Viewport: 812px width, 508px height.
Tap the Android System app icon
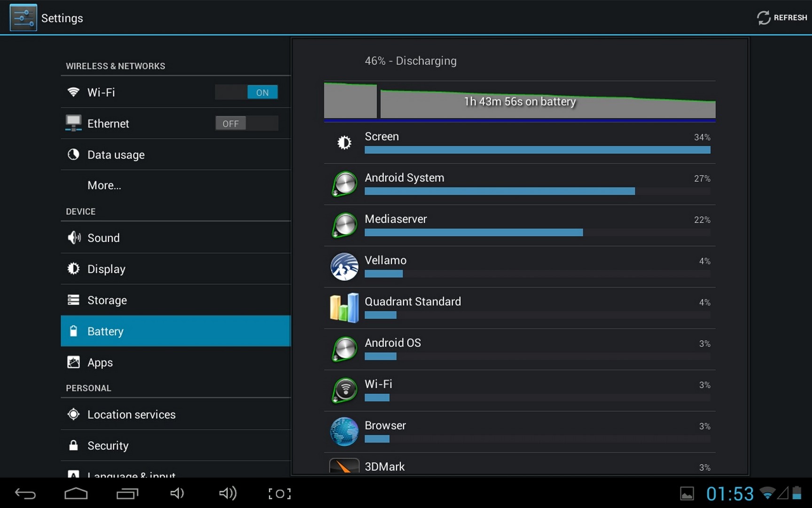pos(344,184)
